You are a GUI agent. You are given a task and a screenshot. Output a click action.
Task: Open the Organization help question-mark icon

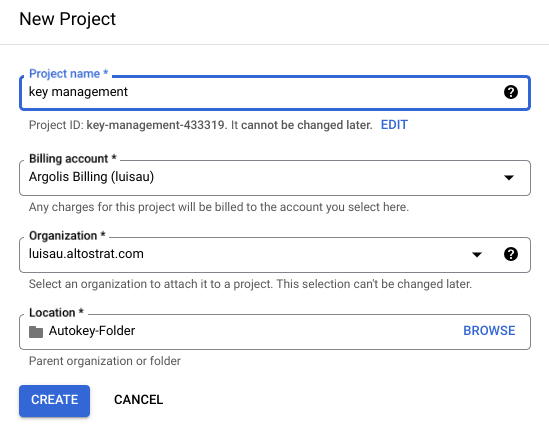(511, 254)
